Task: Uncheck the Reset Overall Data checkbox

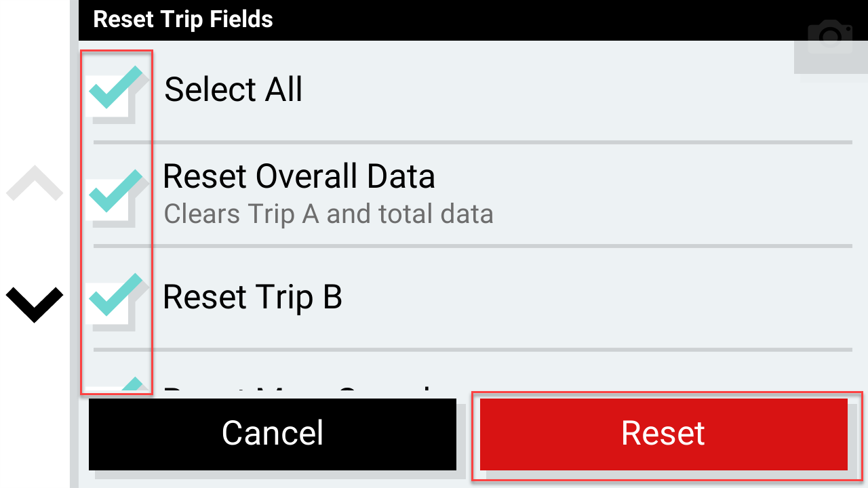Action: (x=117, y=194)
